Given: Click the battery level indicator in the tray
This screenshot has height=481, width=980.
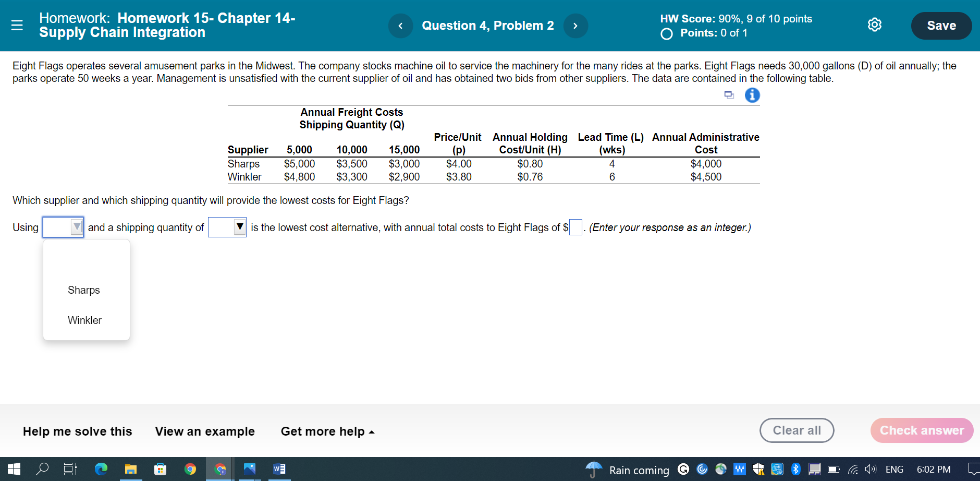Looking at the screenshot, I should 834,469.
